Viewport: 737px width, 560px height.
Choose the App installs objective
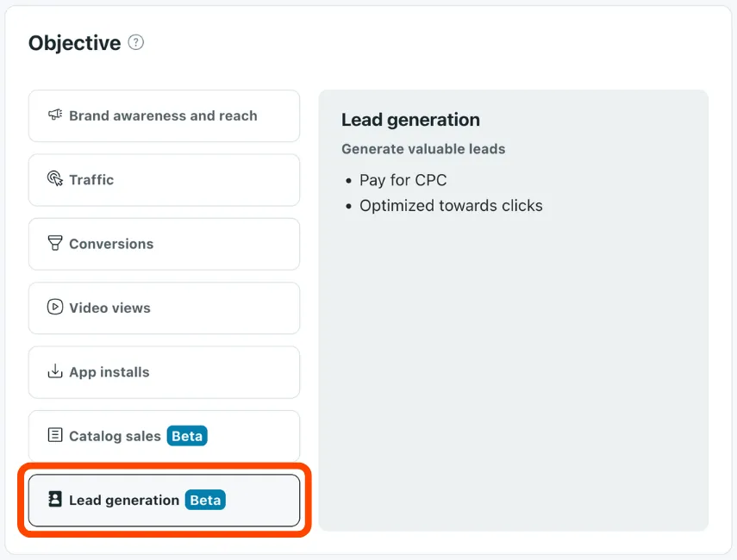coord(164,372)
